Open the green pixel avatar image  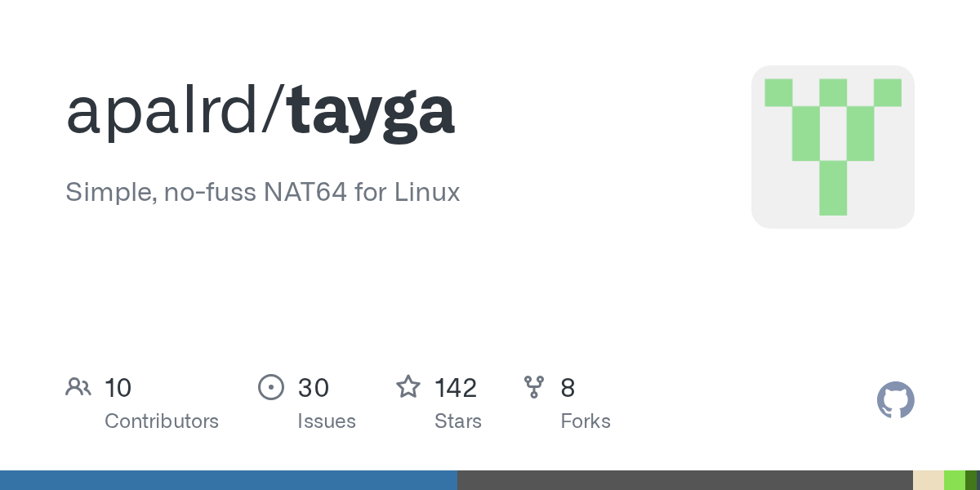[x=832, y=147]
